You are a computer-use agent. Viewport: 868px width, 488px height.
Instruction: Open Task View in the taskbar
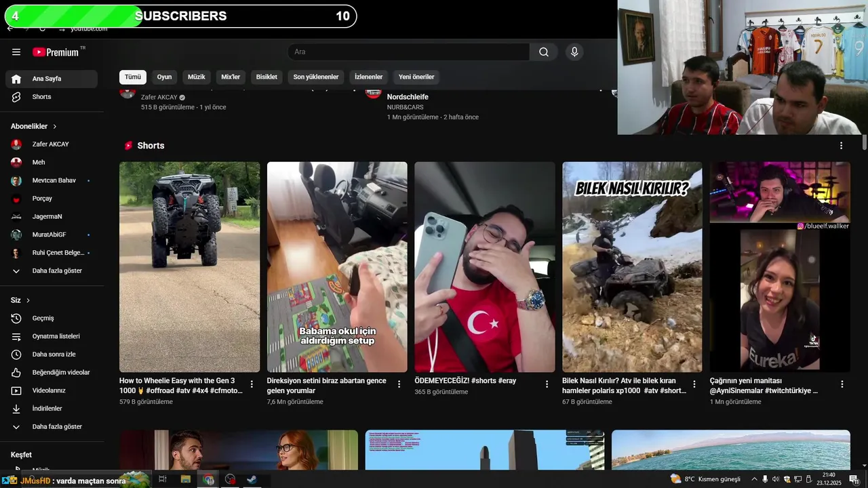click(x=163, y=479)
